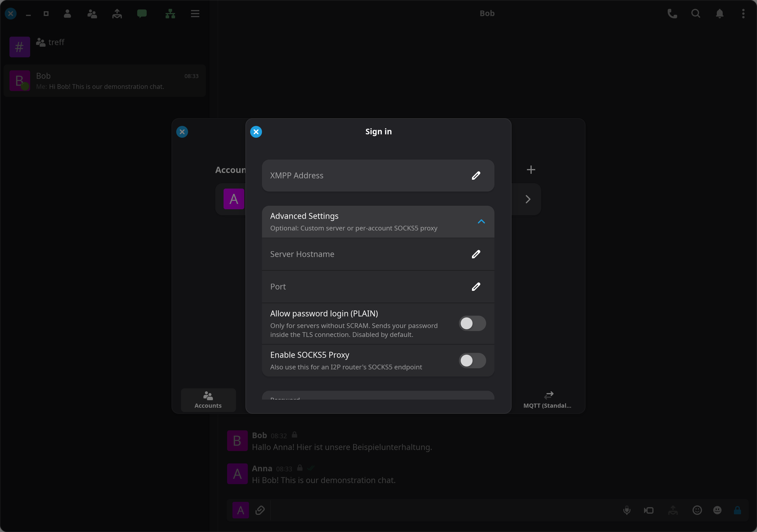Switch to MQTT (Standal... tab
This screenshot has height=532, width=757.
[x=547, y=400]
